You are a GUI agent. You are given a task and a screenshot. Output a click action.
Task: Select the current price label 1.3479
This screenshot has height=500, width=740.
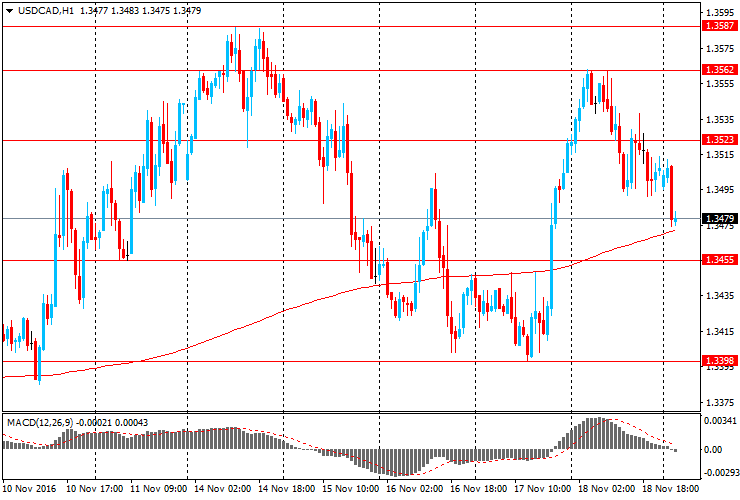(x=719, y=219)
